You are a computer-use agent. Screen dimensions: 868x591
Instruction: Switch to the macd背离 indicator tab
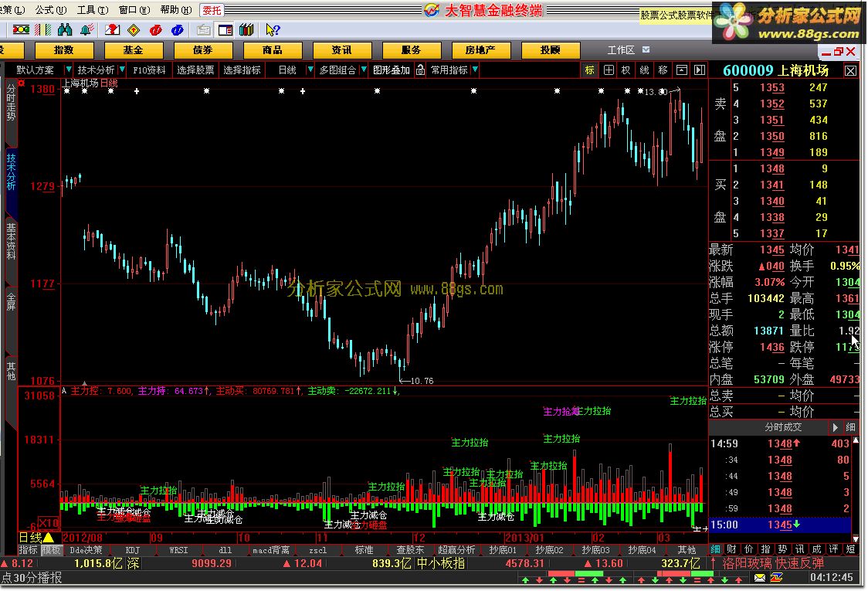click(271, 550)
